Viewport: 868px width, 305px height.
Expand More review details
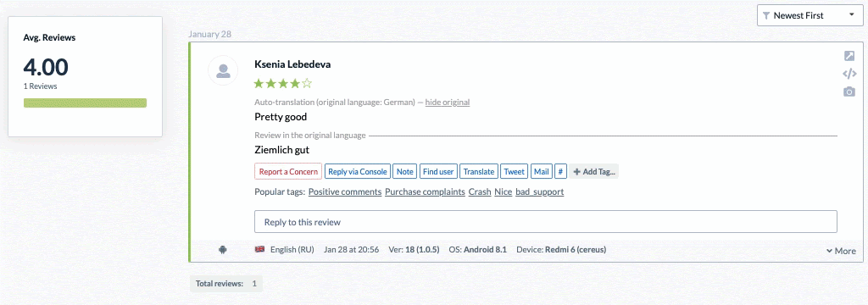tap(842, 251)
